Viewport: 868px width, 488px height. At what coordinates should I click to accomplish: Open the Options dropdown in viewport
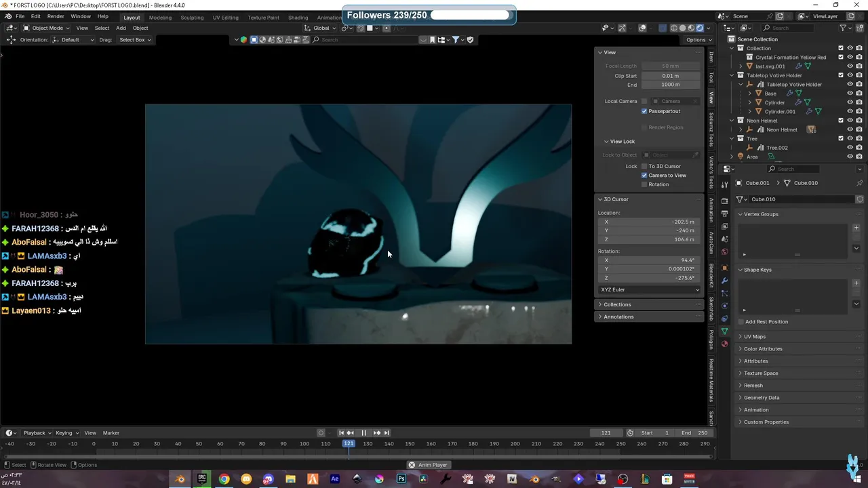(698, 40)
